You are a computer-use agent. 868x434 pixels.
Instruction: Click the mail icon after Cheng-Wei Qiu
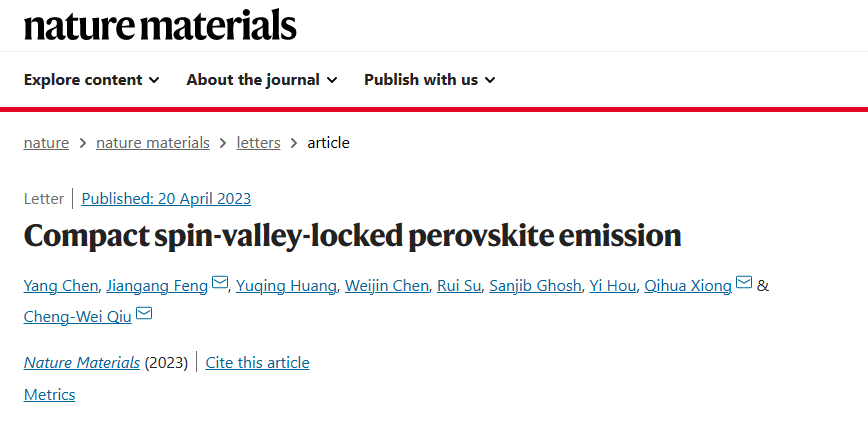coord(144,314)
